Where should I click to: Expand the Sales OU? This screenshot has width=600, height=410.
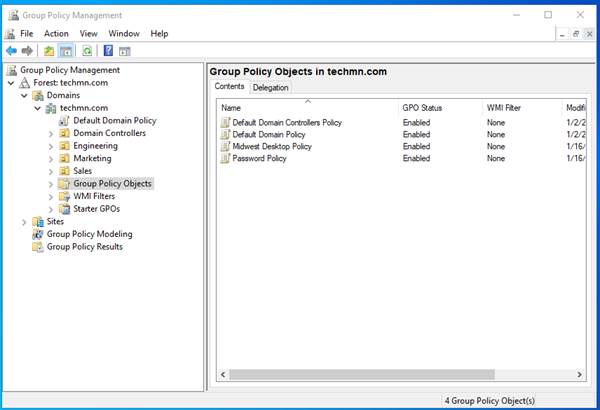pyautogui.click(x=51, y=172)
